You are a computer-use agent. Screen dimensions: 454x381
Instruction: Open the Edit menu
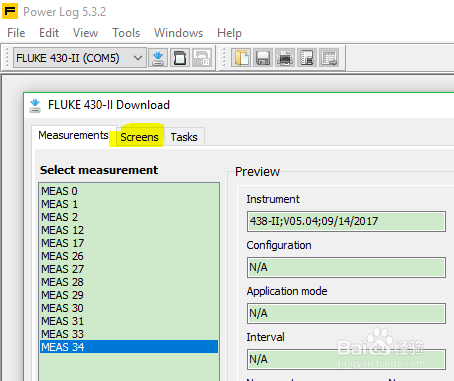(x=49, y=33)
